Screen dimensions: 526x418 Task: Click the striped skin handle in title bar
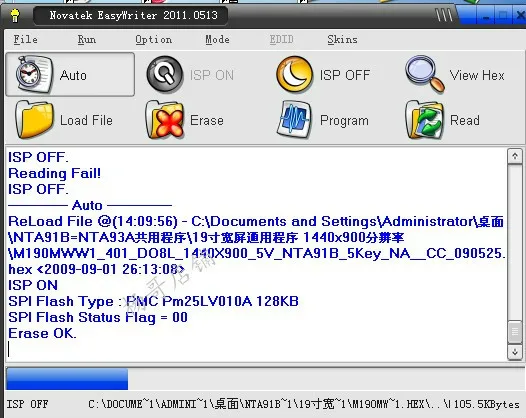coord(443,15)
